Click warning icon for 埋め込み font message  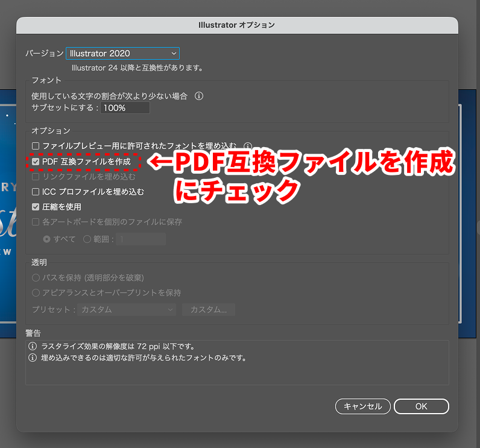pyautogui.click(x=33, y=358)
